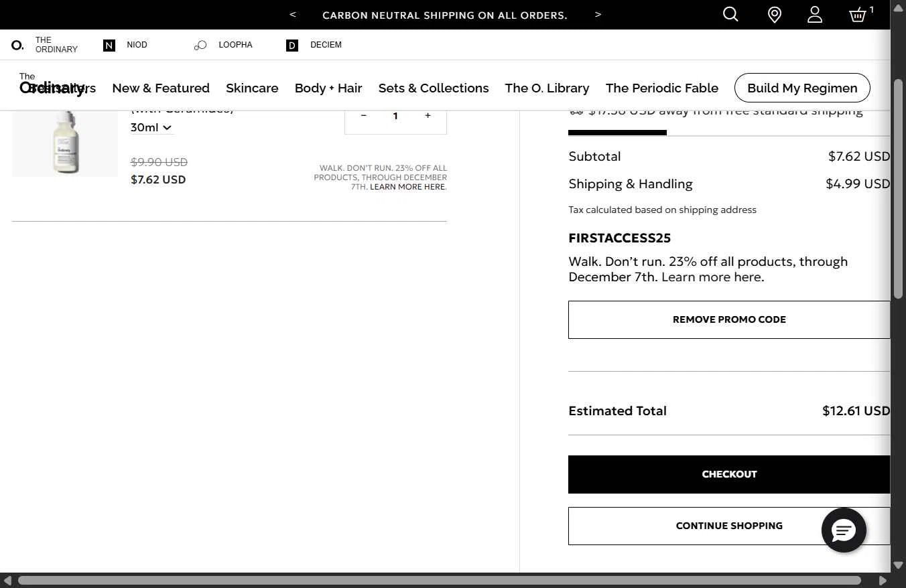Click Learn more here promo link

tap(712, 277)
